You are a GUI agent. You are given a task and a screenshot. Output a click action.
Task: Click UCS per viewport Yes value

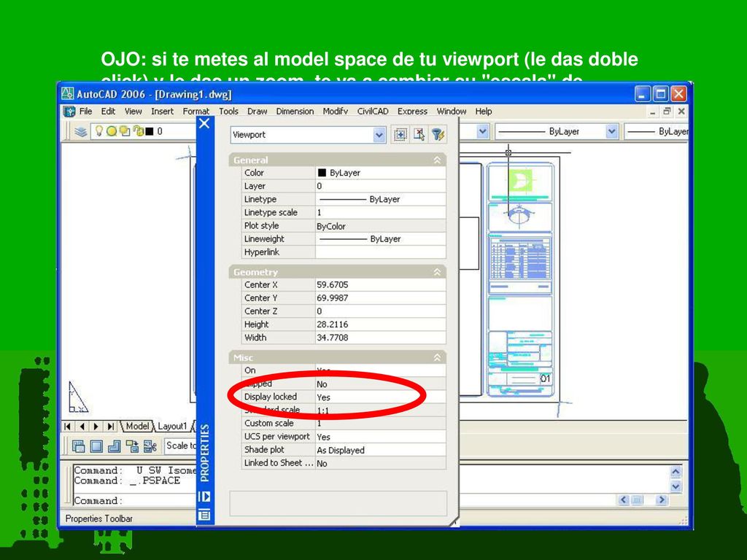[380, 437]
